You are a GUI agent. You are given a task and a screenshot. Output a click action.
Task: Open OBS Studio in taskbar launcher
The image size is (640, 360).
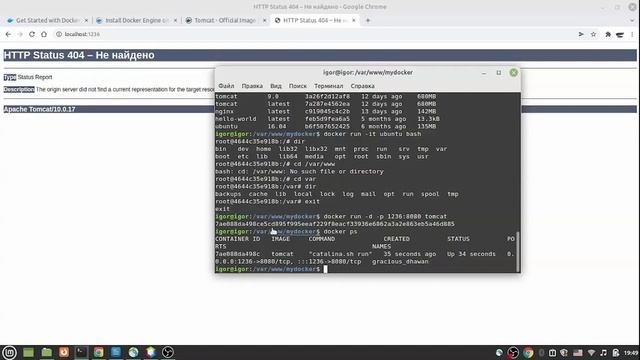168,352
